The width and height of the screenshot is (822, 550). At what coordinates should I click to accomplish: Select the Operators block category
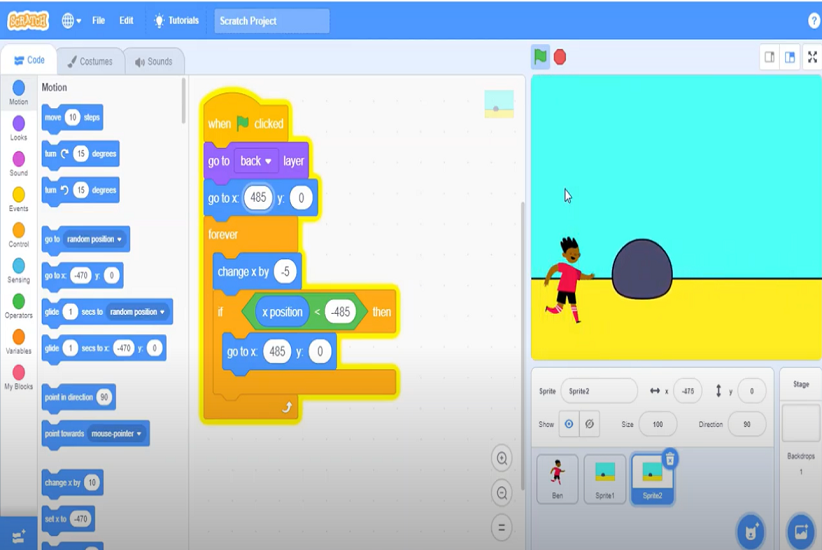coord(18,306)
